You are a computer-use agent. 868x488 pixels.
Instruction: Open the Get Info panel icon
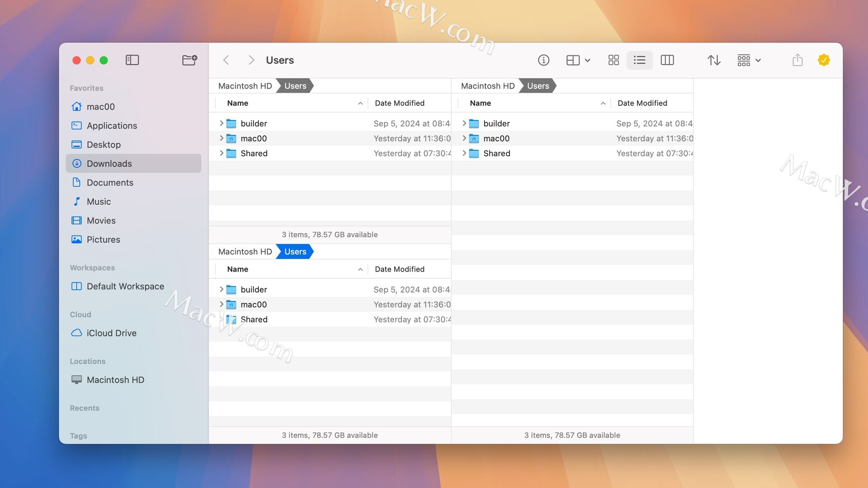[x=543, y=60]
